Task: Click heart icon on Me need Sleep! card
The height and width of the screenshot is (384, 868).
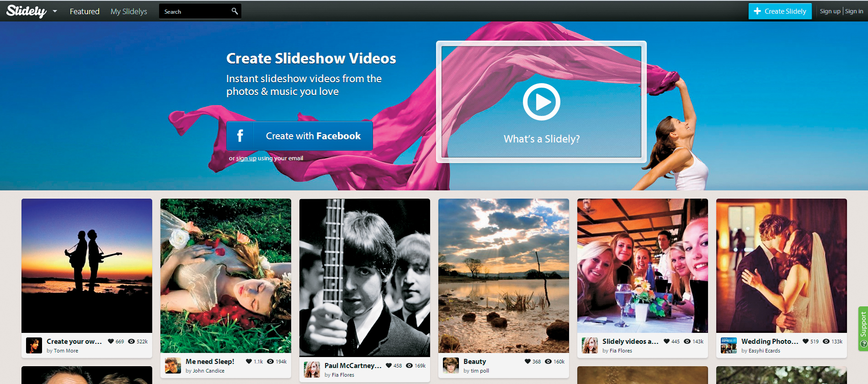Action: tap(249, 361)
